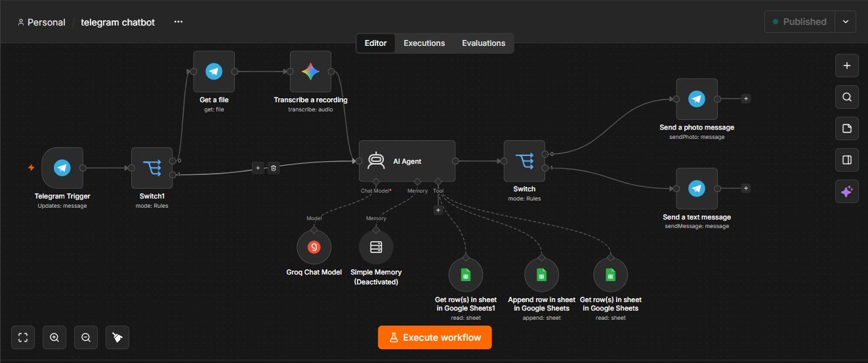The image size is (868, 363).
Task: Select the Groq Chat Model node
Action: pos(314,247)
